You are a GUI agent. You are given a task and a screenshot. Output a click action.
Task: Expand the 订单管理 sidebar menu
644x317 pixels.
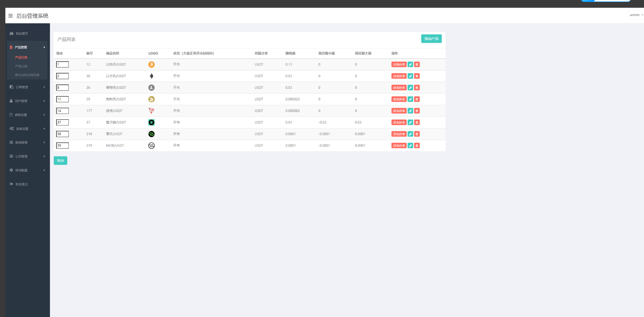pyautogui.click(x=27, y=87)
